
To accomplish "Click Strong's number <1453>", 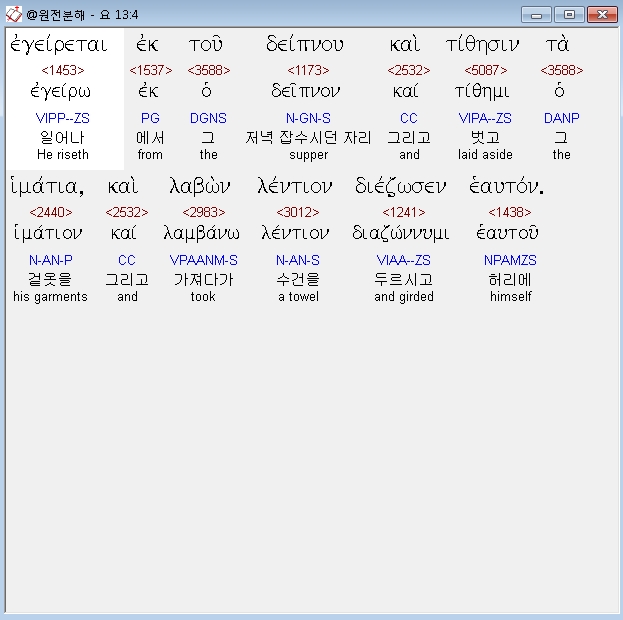I will coord(63,70).
